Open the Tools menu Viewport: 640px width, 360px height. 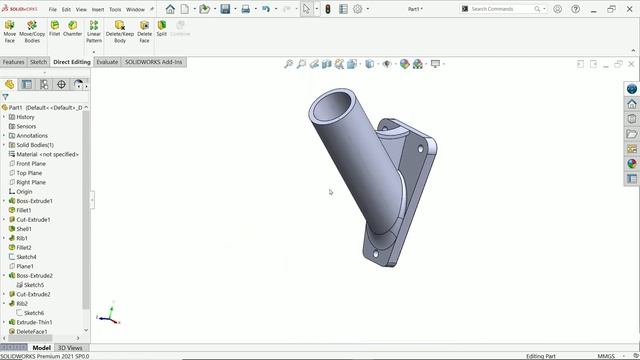115,9
